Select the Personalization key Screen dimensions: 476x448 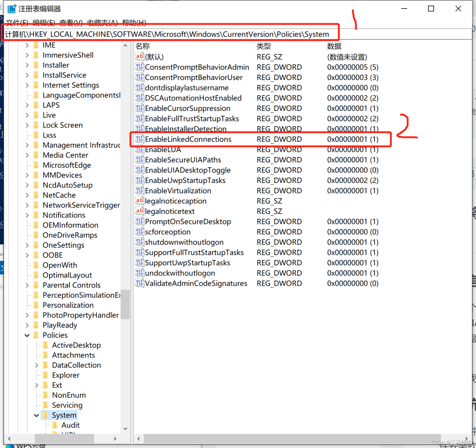click(68, 305)
